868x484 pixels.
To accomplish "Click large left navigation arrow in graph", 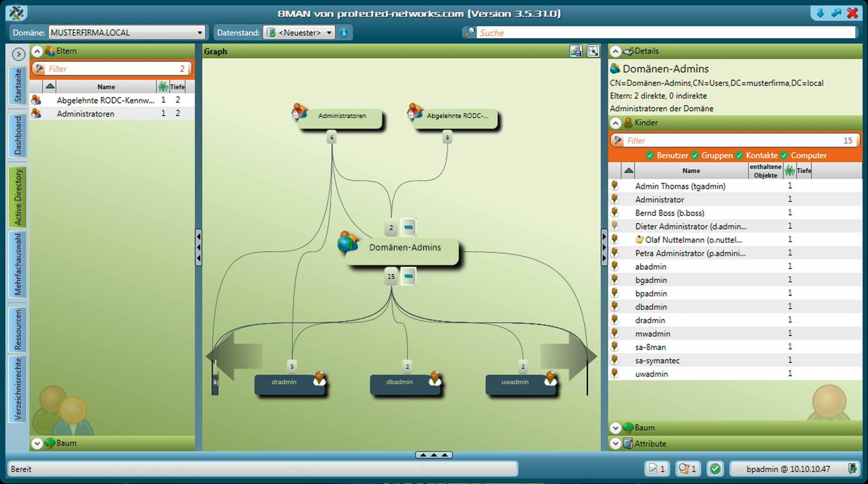I will point(233,356).
